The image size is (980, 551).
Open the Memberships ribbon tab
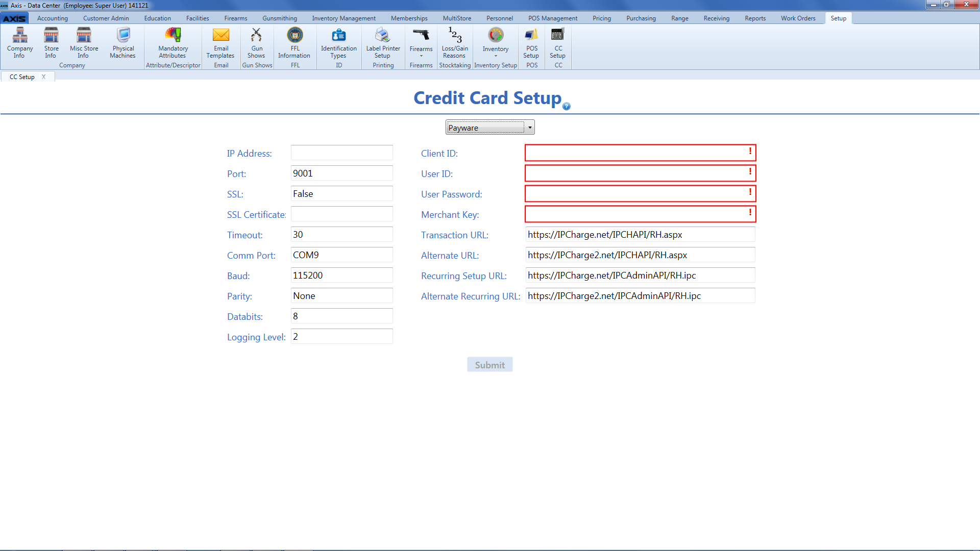pyautogui.click(x=409, y=18)
